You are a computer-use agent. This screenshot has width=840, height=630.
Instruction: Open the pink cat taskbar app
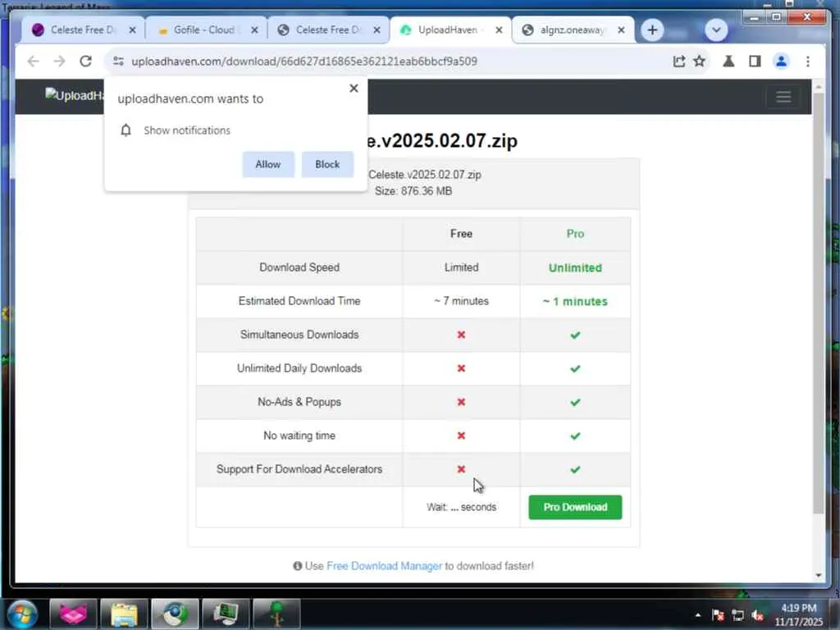[73, 614]
